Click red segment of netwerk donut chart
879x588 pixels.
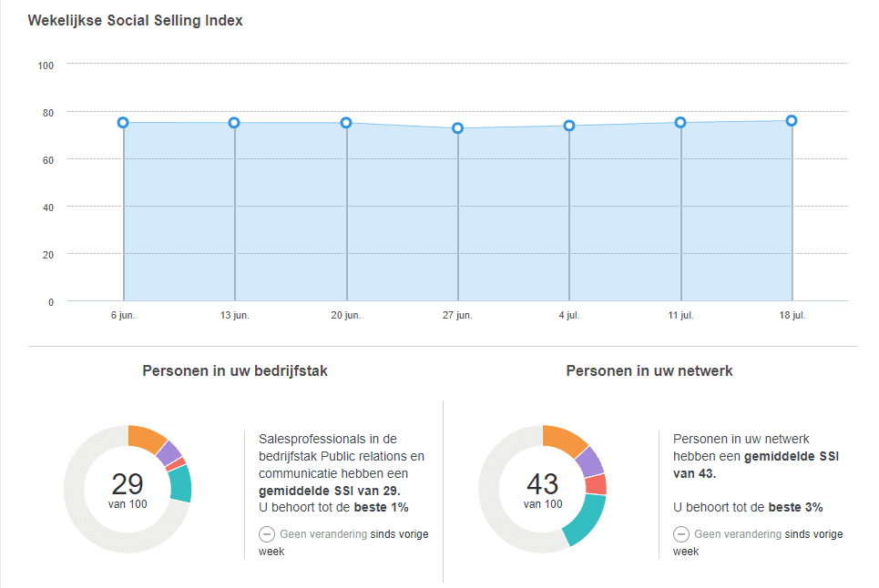pos(596,484)
